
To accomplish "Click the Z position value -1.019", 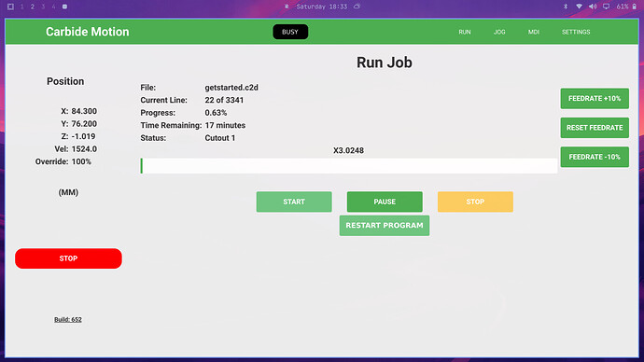I will tap(83, 136).
